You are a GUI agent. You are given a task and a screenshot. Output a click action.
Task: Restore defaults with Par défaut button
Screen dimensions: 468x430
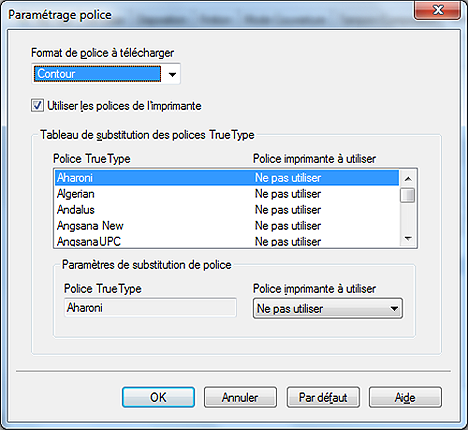point(323,397)
